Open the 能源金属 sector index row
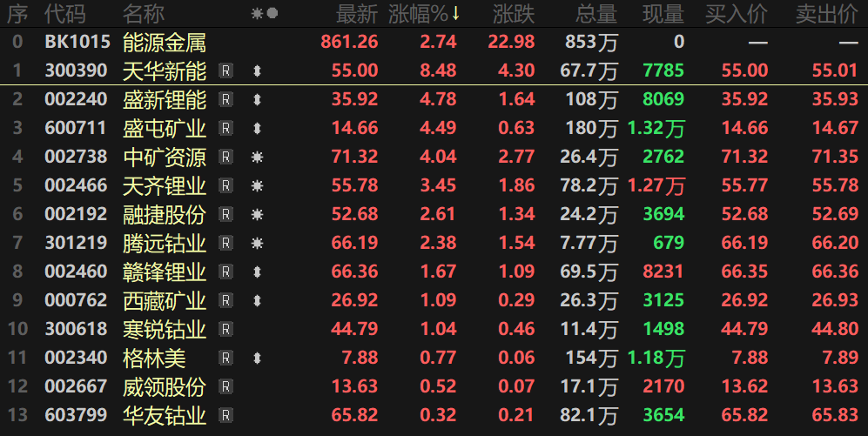This screenshot has width=868, height=436. (165, 43)
